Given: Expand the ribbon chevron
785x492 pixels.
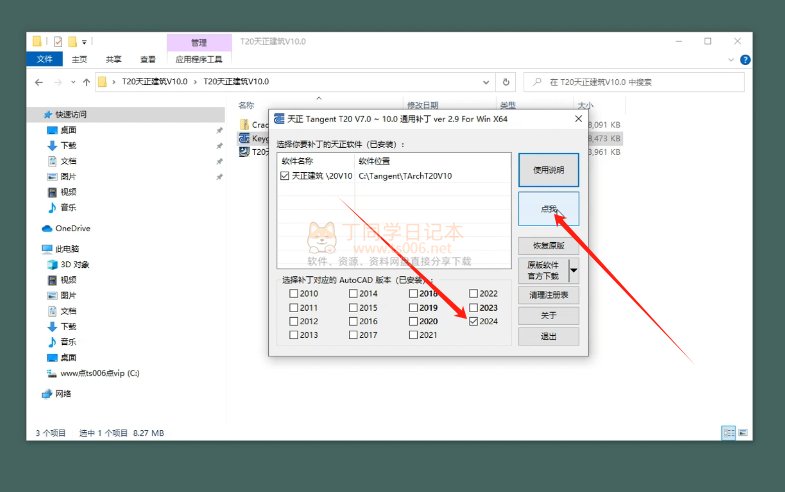Looking at the screenshot, I should [x=730, y=60].
